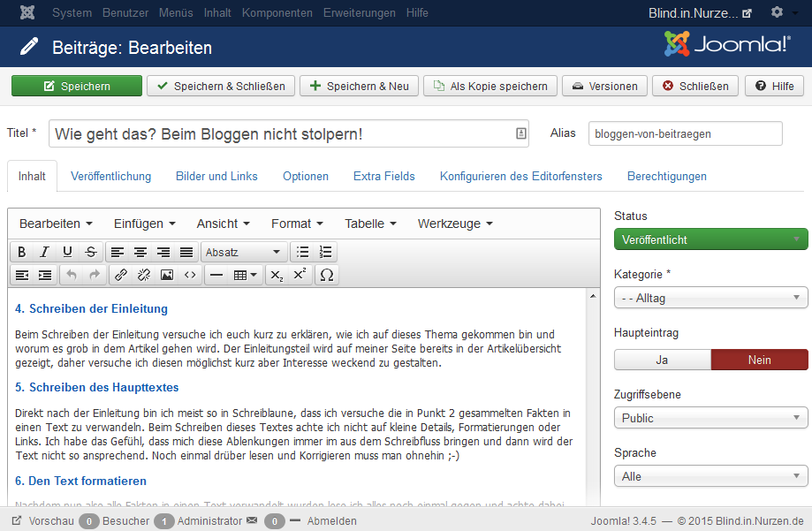Justify the text
The height and width of the screenshot is (531, 812).
(x=186, y=253)
